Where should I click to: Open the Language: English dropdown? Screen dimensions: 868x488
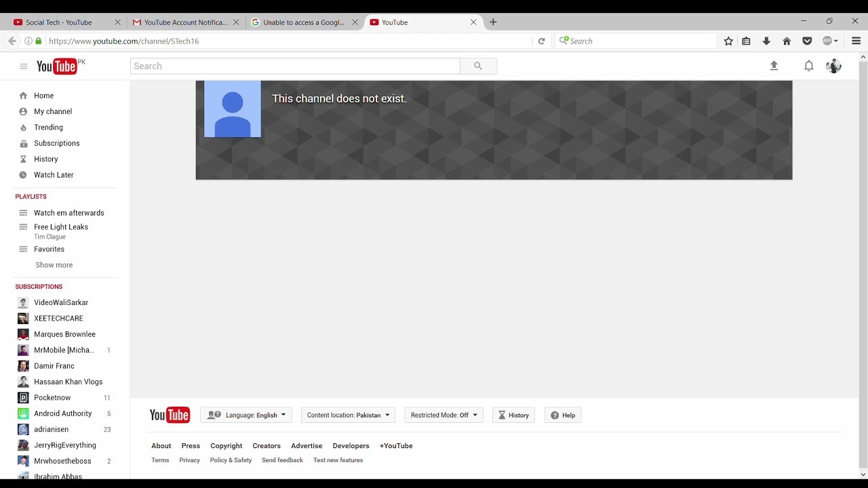246,415
